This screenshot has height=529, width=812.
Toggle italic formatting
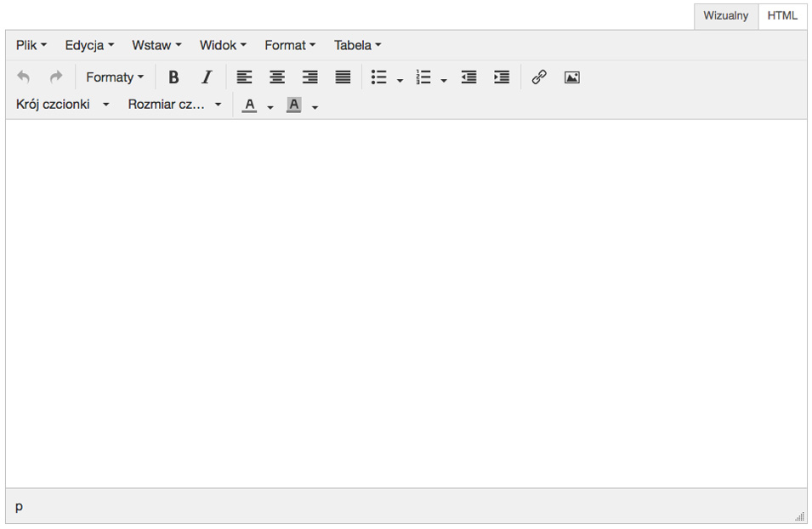click(x=207, y=77)
